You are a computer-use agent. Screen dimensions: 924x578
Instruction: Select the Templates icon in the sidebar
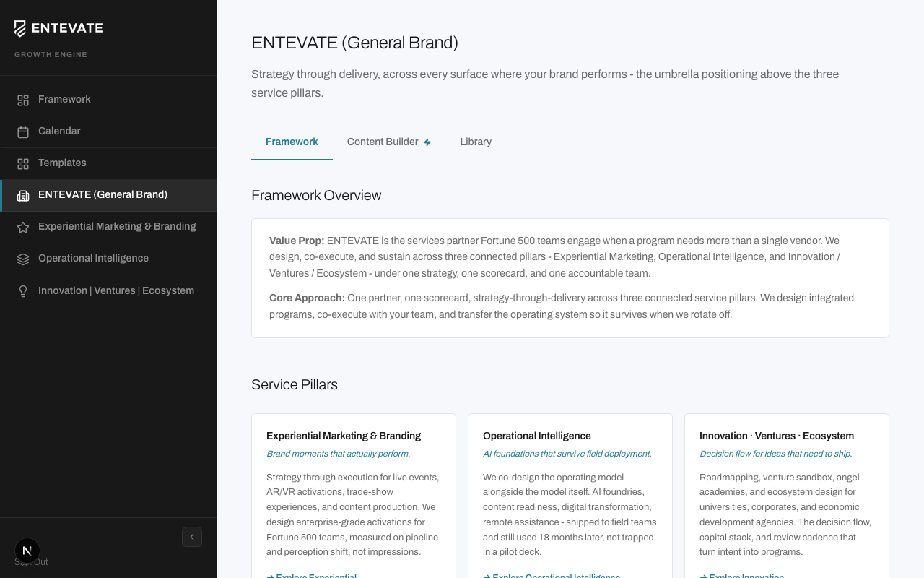[x=23, y=163]
